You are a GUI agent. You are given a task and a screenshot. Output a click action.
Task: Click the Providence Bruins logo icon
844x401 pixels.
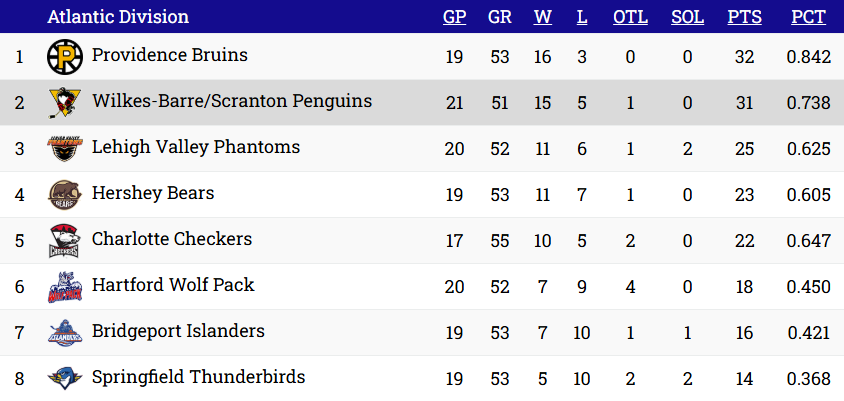pos(64,57)
